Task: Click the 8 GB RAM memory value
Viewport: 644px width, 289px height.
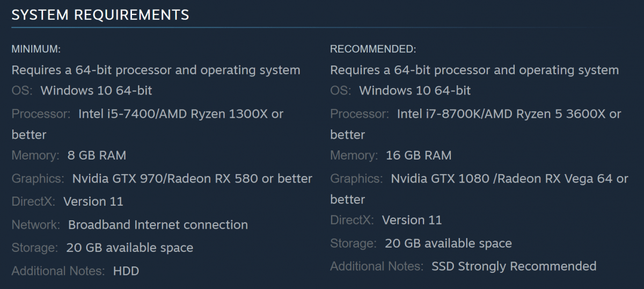Action: point(97,156)
